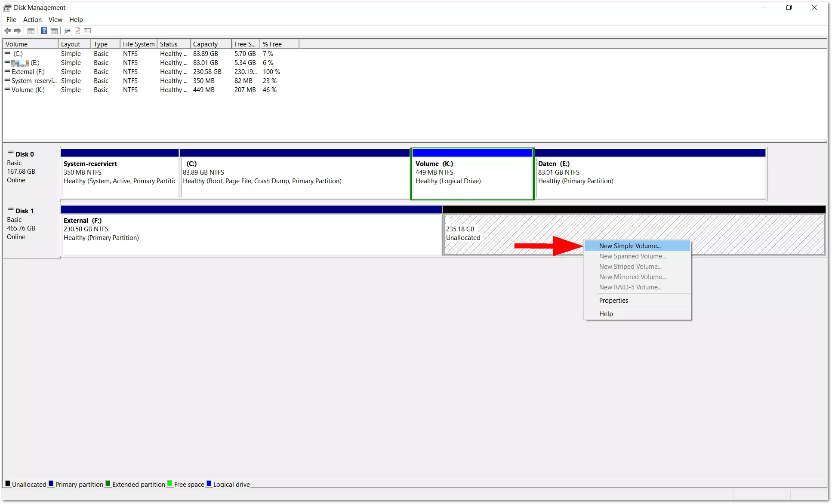Click the Settings checklist toolbar icon

(88, 31)
